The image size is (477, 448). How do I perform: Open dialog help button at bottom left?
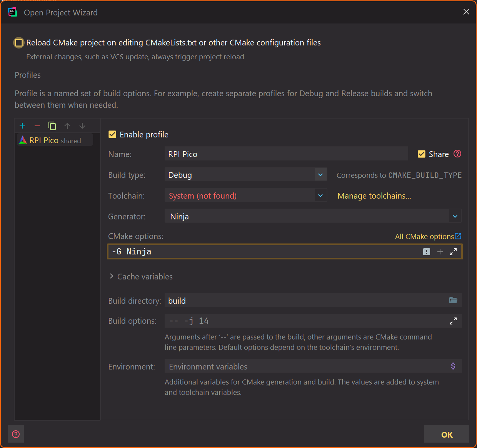coord(16,434)
